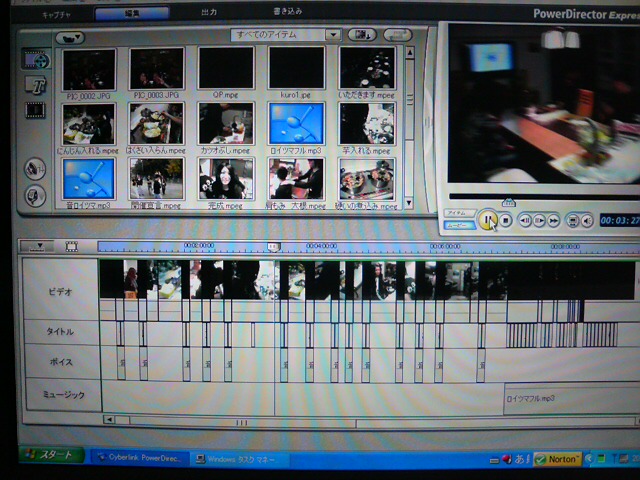Viewport: 640px width, 480px height.
Task: Switch to the 書き込み tab
Action: pyautogui.click(x=287, y=11)
